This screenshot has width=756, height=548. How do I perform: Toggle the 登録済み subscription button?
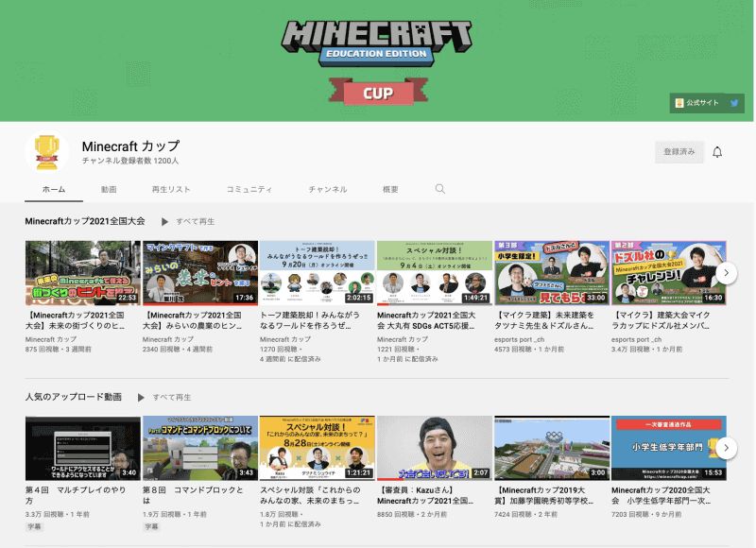pyautogui.click(x=678, y=151)
